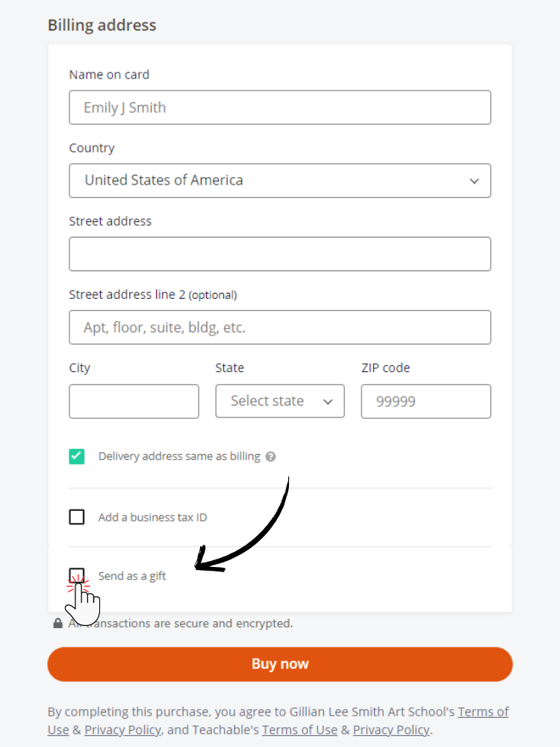
Task: Click the Street address input field
Action: click(x=280, y=254)
